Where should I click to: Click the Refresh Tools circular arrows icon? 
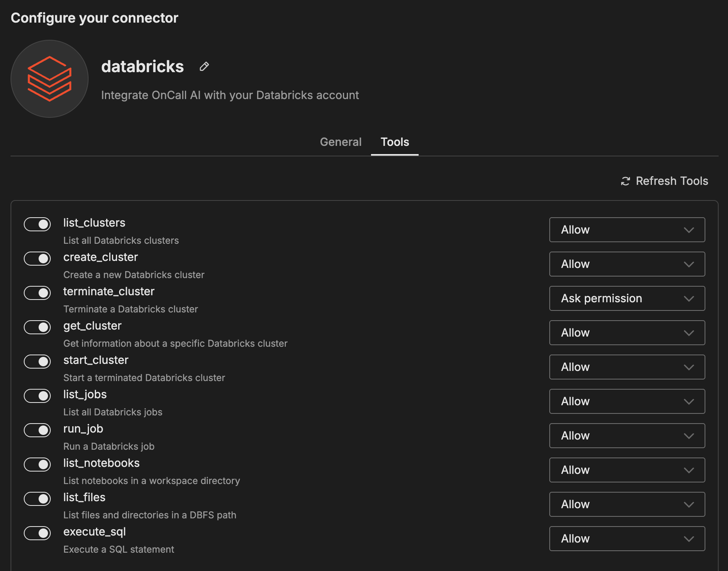[x=625, y=181]
